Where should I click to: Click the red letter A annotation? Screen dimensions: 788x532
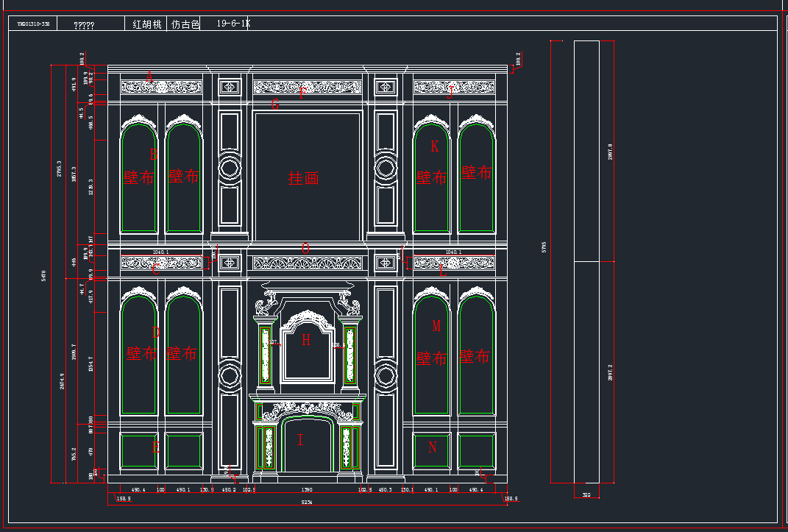149,77
